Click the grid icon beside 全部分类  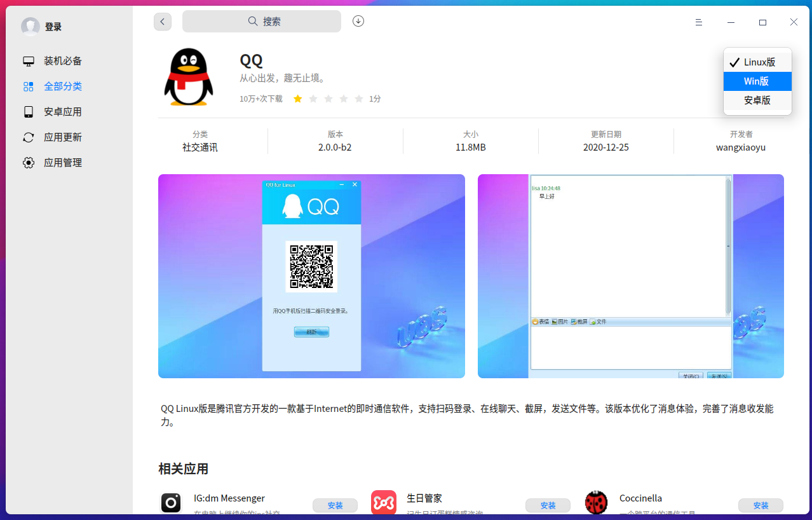(x=28, y=86)
